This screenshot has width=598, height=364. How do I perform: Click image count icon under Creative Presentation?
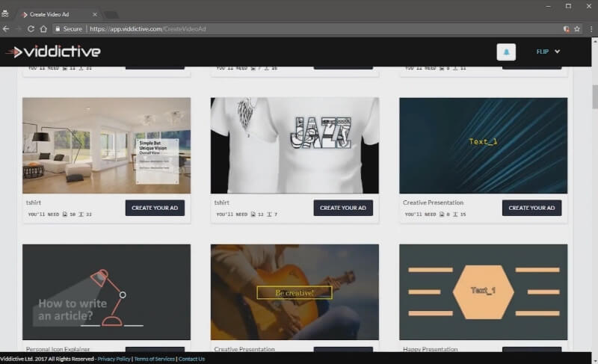click(442, 215)
